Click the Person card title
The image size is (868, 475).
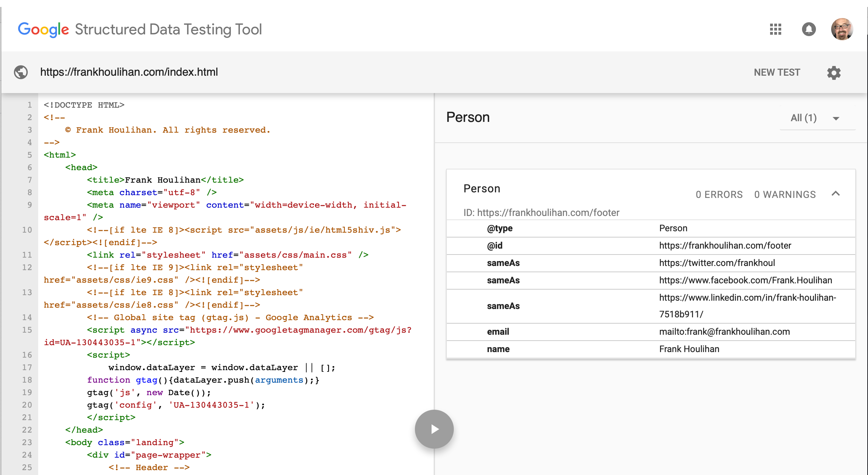point(482,189)
